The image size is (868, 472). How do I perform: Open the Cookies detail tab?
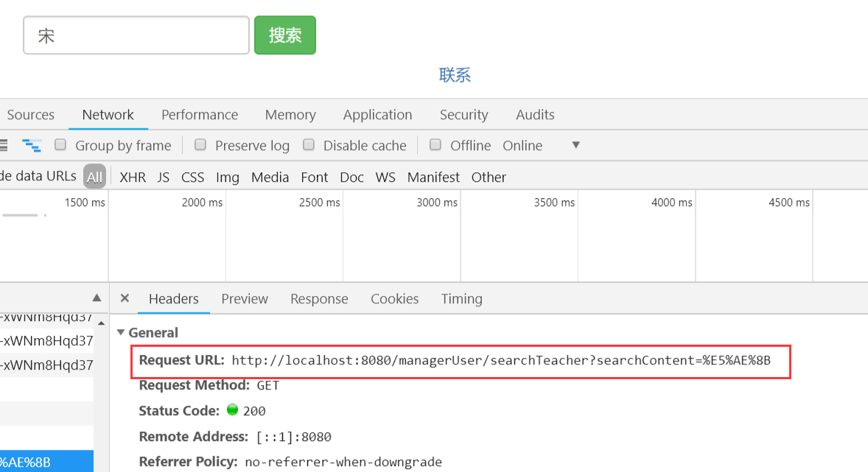click(x=395, y=299)
